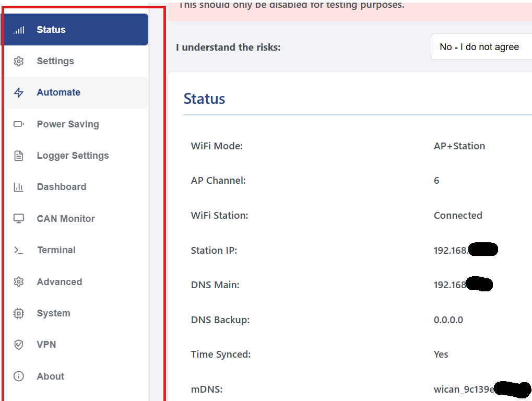The width and height of the screenshot is (532, 401).
Task: Switch to the Dashboard view
Action: (x=62, y=187)
